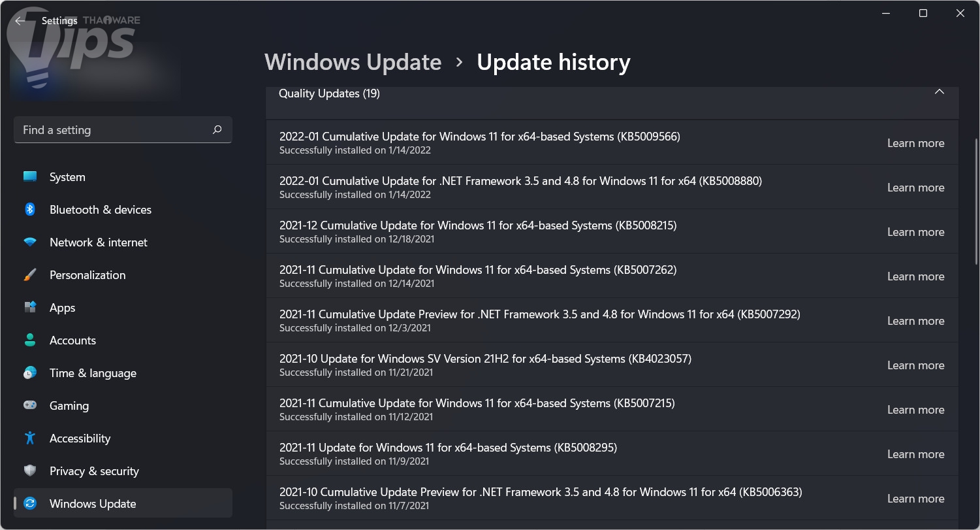
Task: Click the Accessibility figure icon
Action: click(x=30, y=439)
